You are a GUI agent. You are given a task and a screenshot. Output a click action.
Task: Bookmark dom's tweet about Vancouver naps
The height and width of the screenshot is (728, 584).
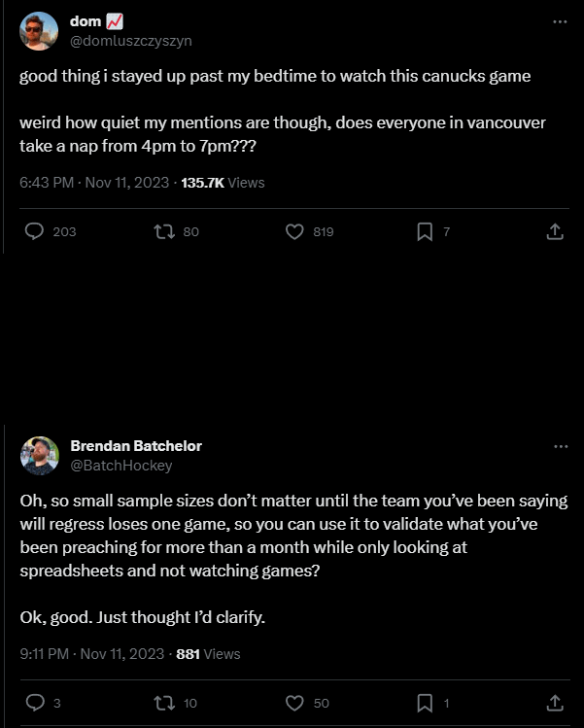(x=425, y=231)
